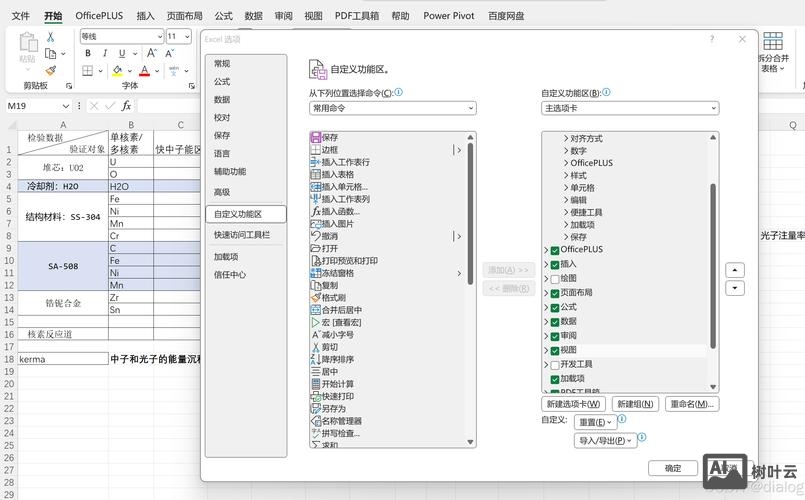Click the Cut scissors icon in ribbon
Viewport: 805px width, 500px height.
(x=50, y=37)
